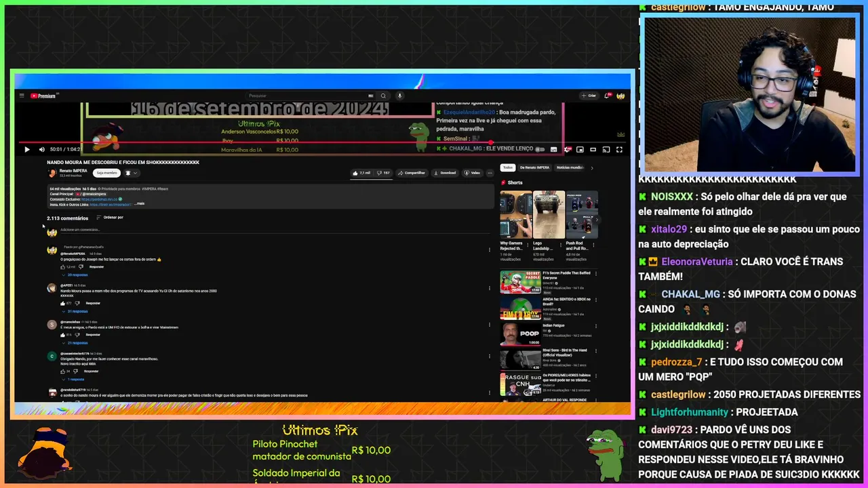Open the Push Rod and Pull Rod short
The width and height of the screenshot is (868, 488).
[582, 215]
